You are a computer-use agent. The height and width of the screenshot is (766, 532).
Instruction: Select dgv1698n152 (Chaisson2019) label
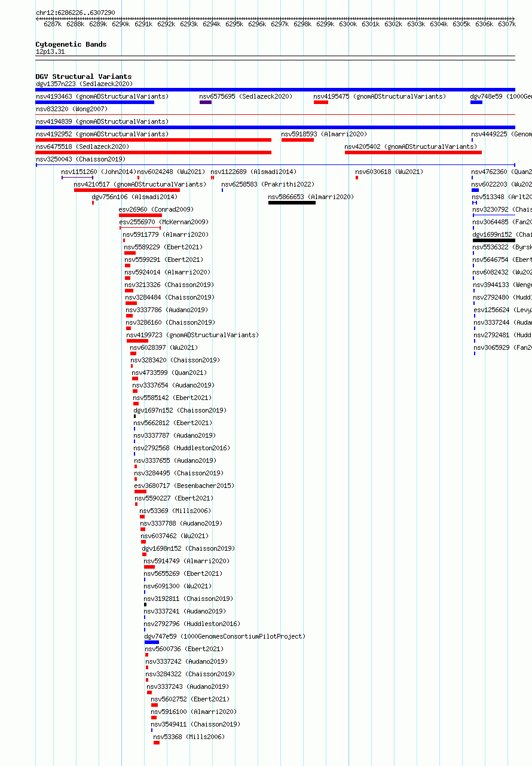[188, 548]
